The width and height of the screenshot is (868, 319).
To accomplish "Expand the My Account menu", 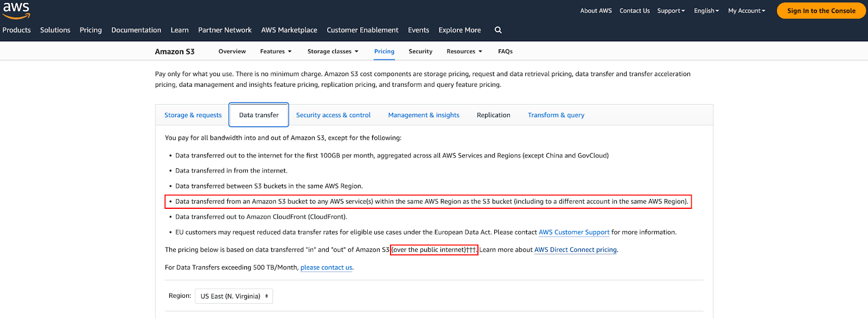I will (746, 11).
